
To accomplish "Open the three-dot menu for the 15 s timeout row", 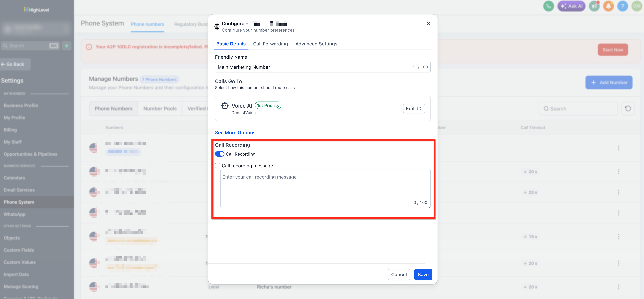I will 618,236.
